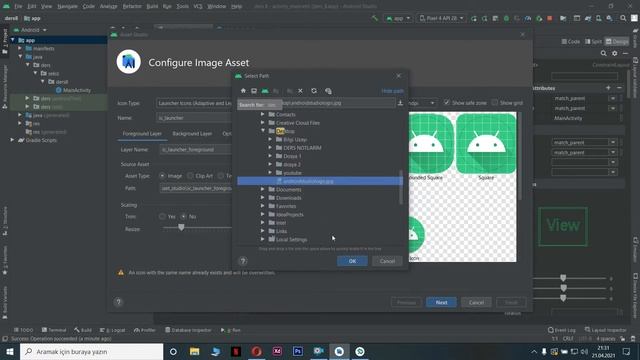640x360 pixels.
Task: Open help in Configure Image Asset dialog
Action: (x=118, y=302)
